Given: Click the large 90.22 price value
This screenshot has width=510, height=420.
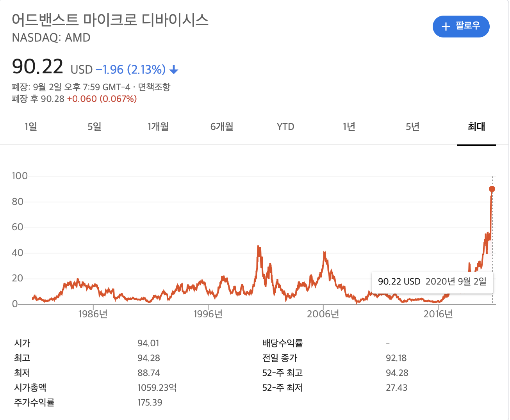Looking at the screenshot, I should click(37, 66).
